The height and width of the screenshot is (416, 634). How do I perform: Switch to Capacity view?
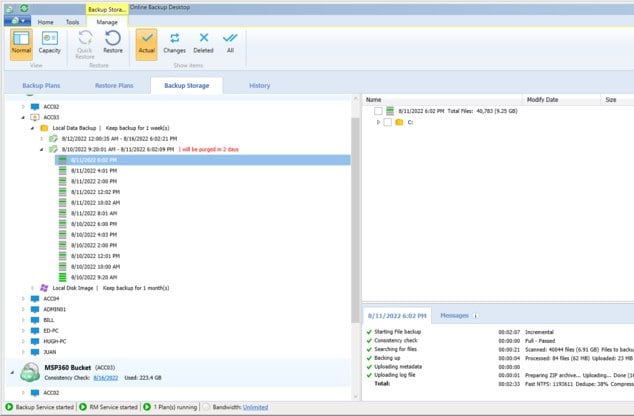click(50, 43)
